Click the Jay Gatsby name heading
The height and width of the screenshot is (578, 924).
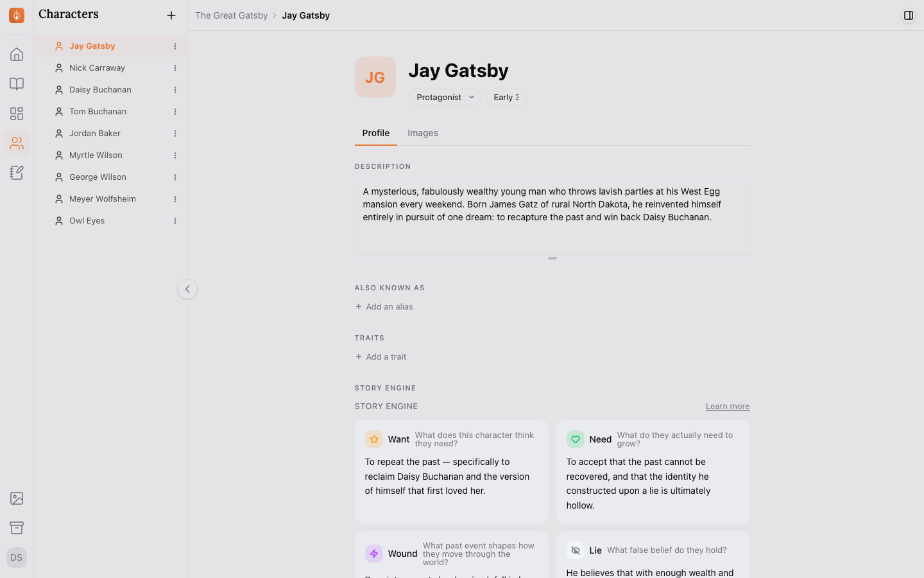click(459, 70)
